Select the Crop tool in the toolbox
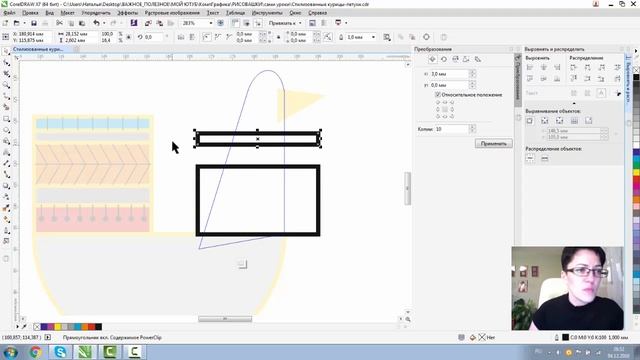 click(6, 74)
